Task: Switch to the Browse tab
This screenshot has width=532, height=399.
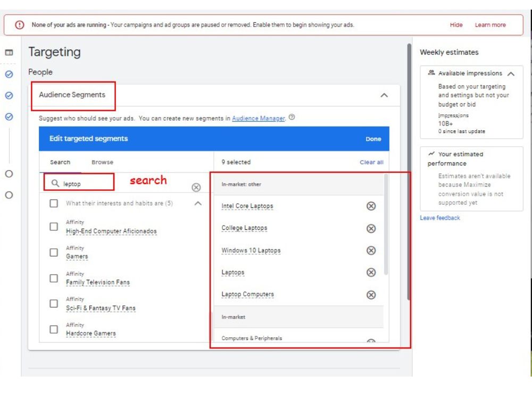Action: pos(103,162)
